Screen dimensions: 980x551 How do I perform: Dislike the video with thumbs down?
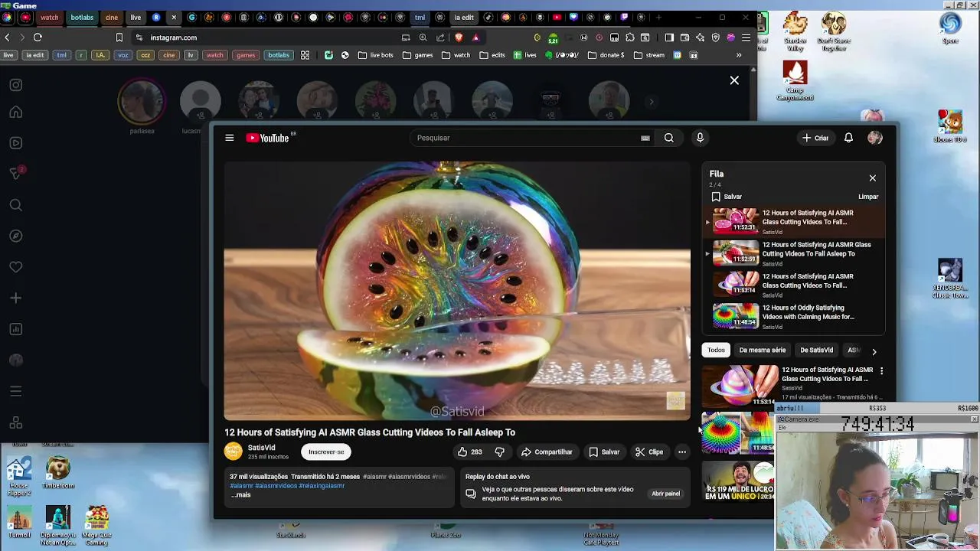point(499,452)
